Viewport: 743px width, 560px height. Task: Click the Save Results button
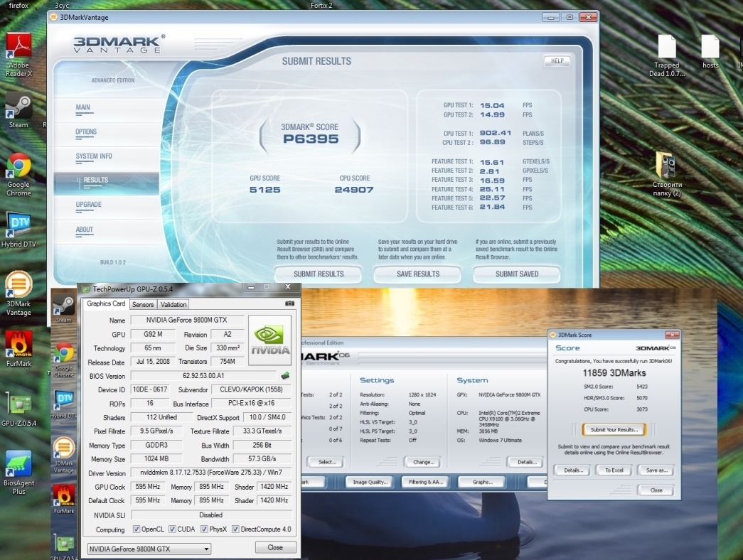click(418, 274)
